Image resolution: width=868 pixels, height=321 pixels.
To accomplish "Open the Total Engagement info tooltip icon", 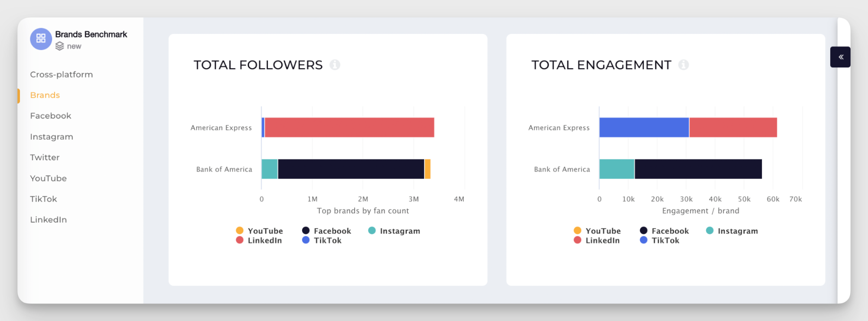I will 684,65.
